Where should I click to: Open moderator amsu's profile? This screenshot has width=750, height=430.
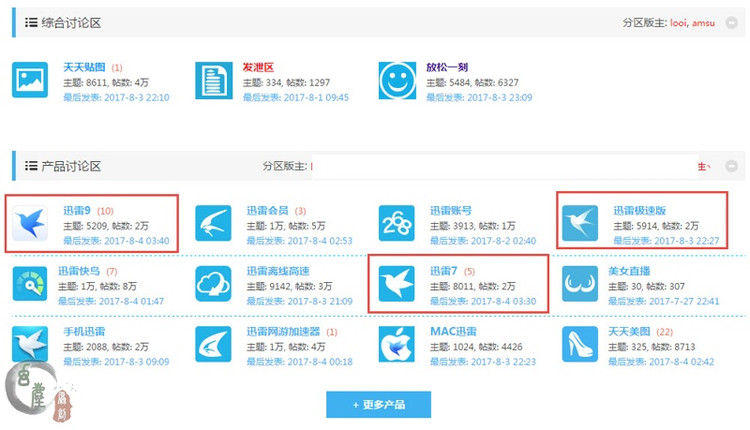(x=703, y=22)
